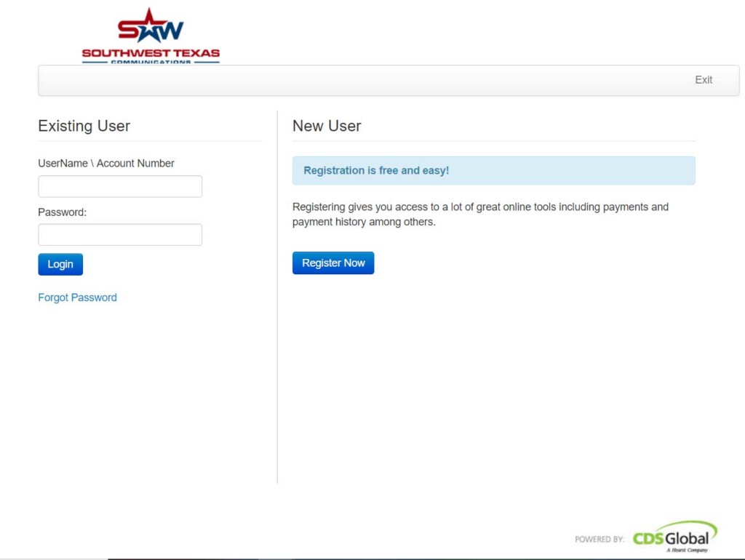The width and height of the screenshot is (745, 560).
Task: Click the registration benefits description text
Action: pyautogui.click(x=480, y=214)
